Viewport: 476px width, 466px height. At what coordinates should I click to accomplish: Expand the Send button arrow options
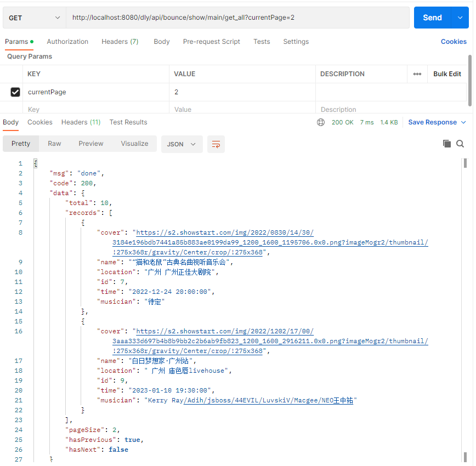(x=460, y=18)
